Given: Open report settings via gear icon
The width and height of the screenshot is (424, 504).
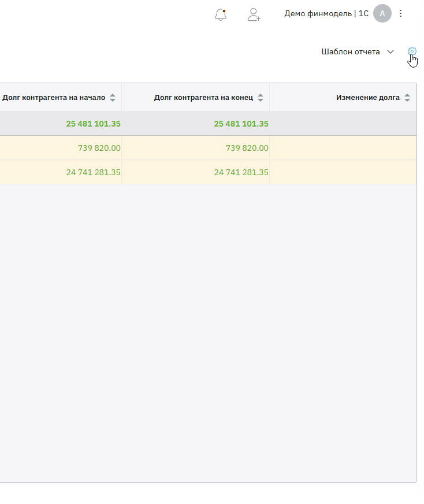Looking at the screenshot, I should click(x=412, y=51).
